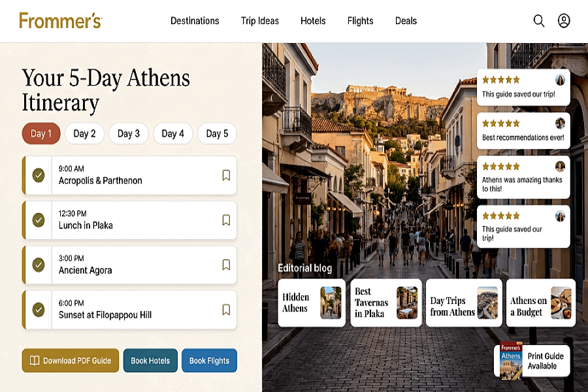The image size is (588, 392).
Task: Bookmark the Acropolis & Parthenon item
Action: tap(226, 175)
